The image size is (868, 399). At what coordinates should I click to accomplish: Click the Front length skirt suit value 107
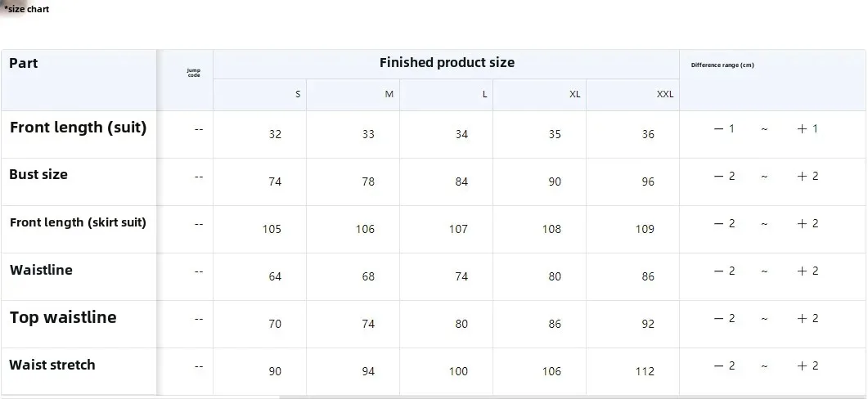pos(458,229)
